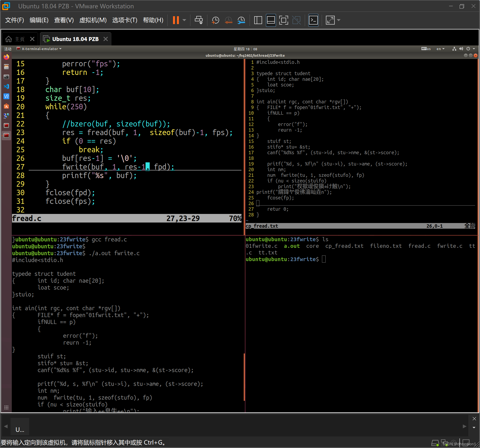
Task: Toggle Unity mode view
Action: point(296,20)
